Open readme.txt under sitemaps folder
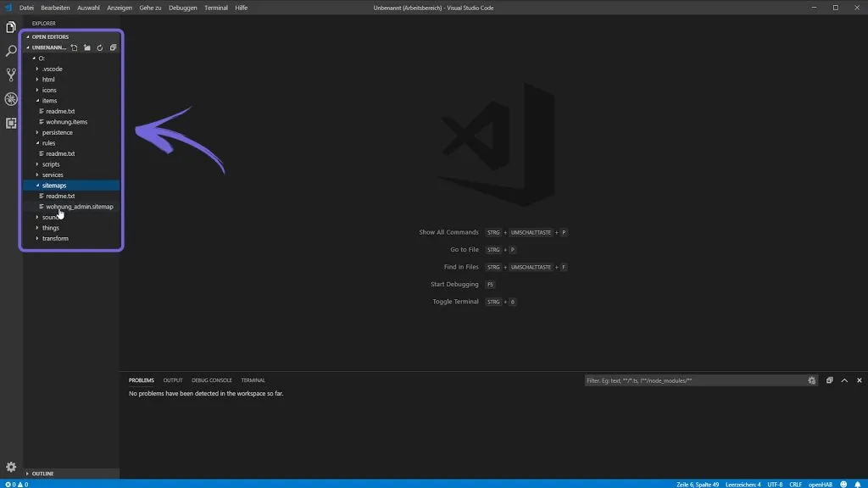The width and height of the screenshot is (868, 488). (x=60, y=197)
